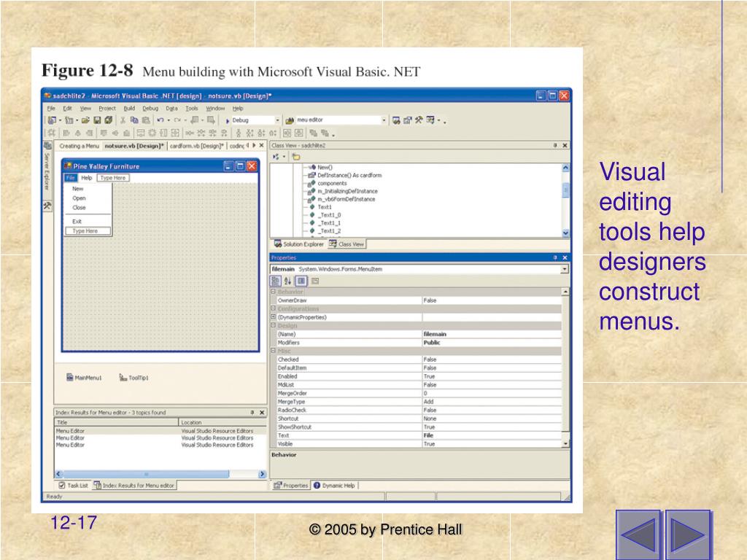The height and width of the screenshot is (560, 747).
Task: Click the Paste toolbar icon
Action: click(x=146, y=120)
